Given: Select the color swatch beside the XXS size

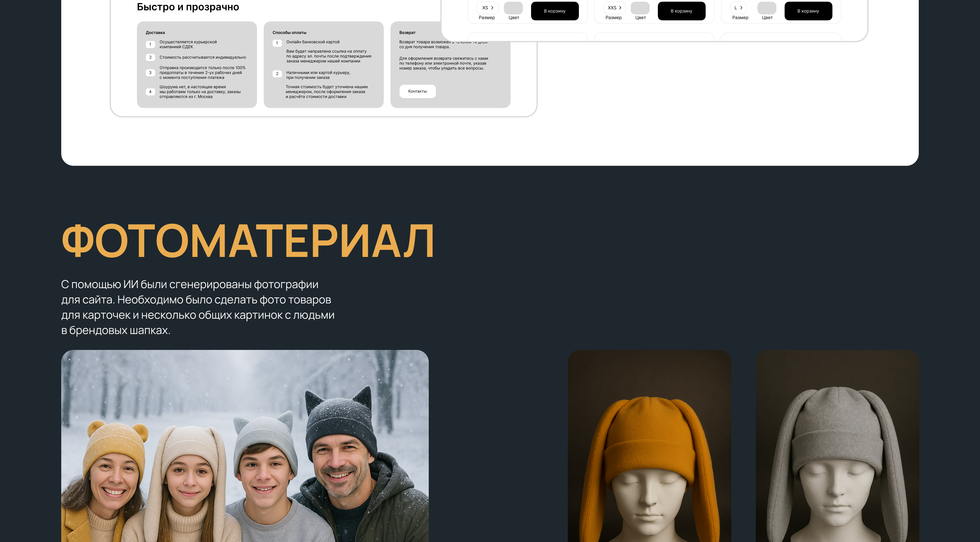Looking at the screenshot, I should 640,8.
